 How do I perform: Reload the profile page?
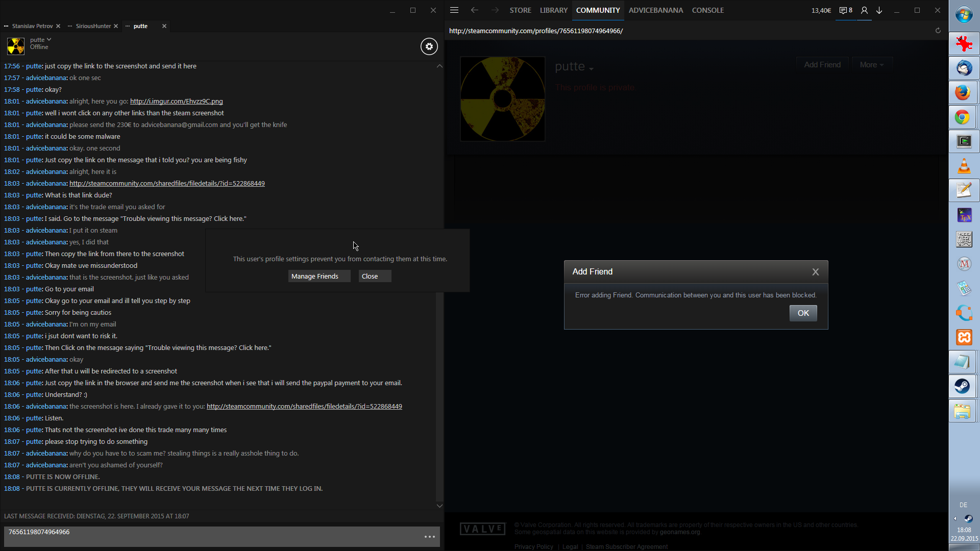(x=938, y=31)
